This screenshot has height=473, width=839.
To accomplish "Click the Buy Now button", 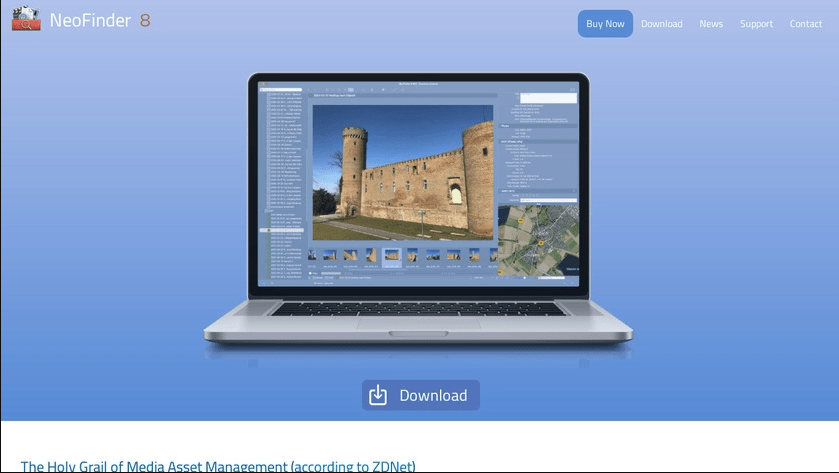I will point(605,24).
